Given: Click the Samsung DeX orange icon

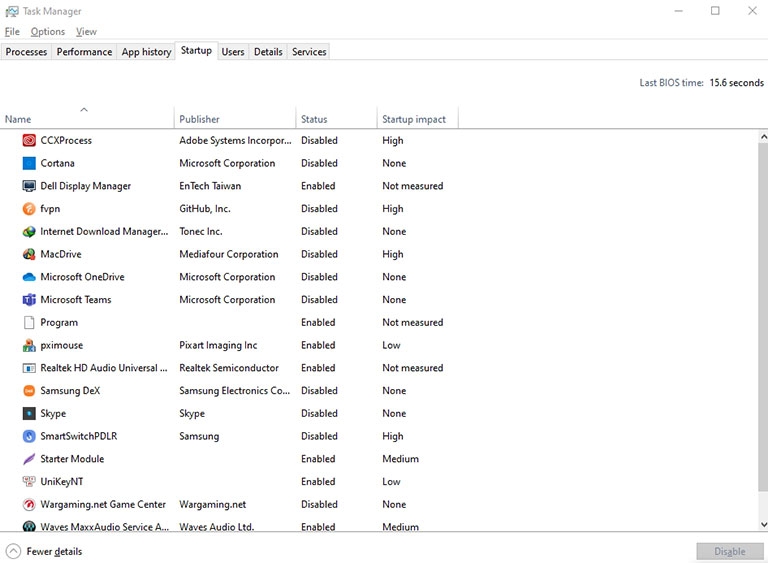Looking at the screenshot, I should [29, 391].
